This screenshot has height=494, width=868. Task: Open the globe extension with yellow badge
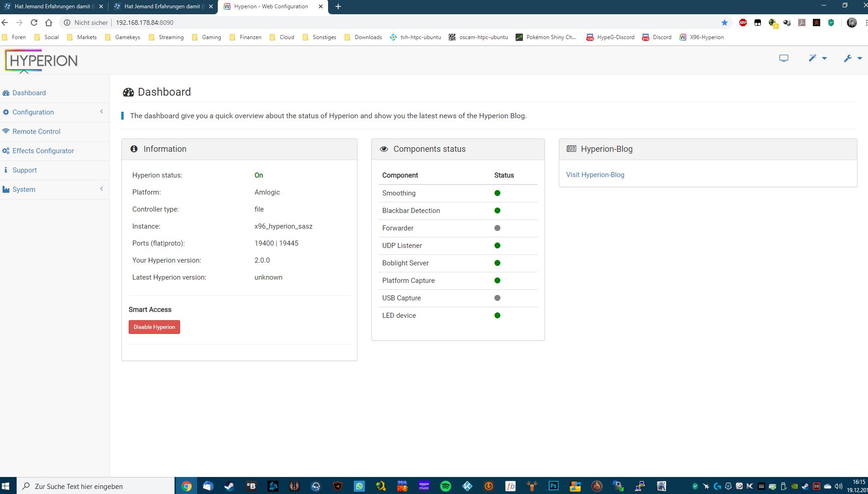coord(772,23)
